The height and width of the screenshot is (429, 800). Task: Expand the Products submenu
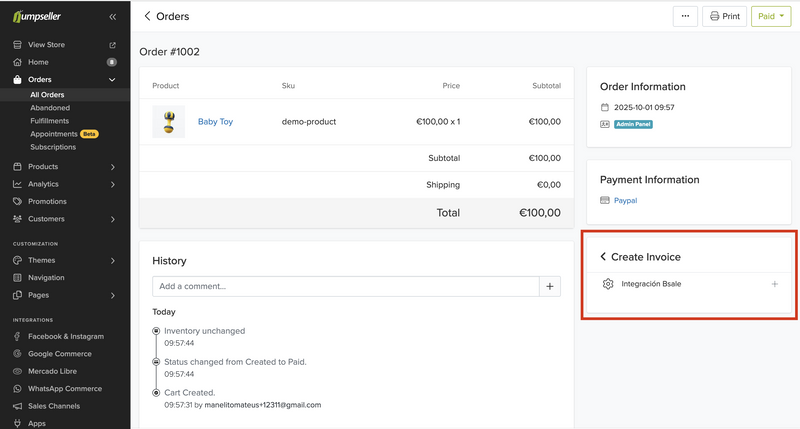(x=112, y=167)
